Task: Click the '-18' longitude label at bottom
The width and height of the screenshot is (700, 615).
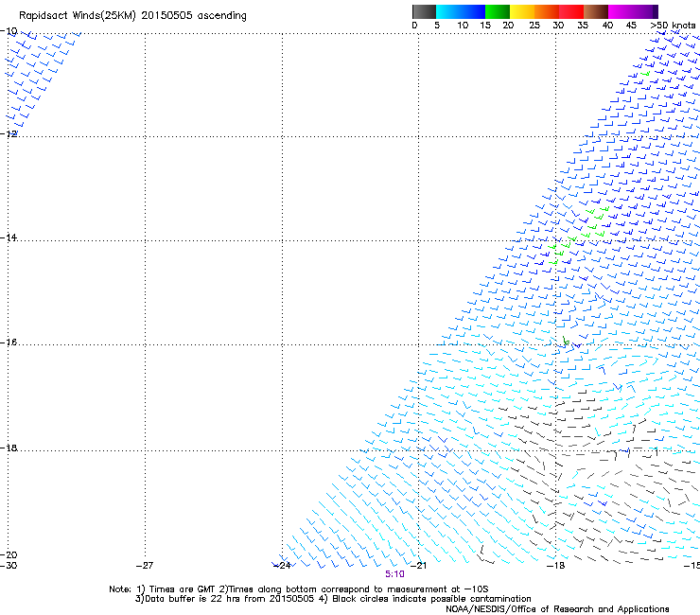Action: pyautogui.click(x=556, y=566)
